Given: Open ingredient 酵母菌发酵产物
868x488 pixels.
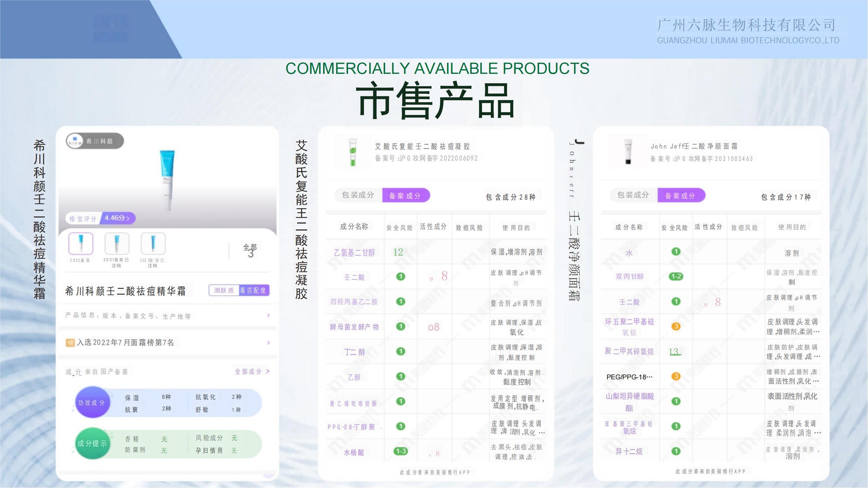Looking at the screenshot, I should coord(354,327).
